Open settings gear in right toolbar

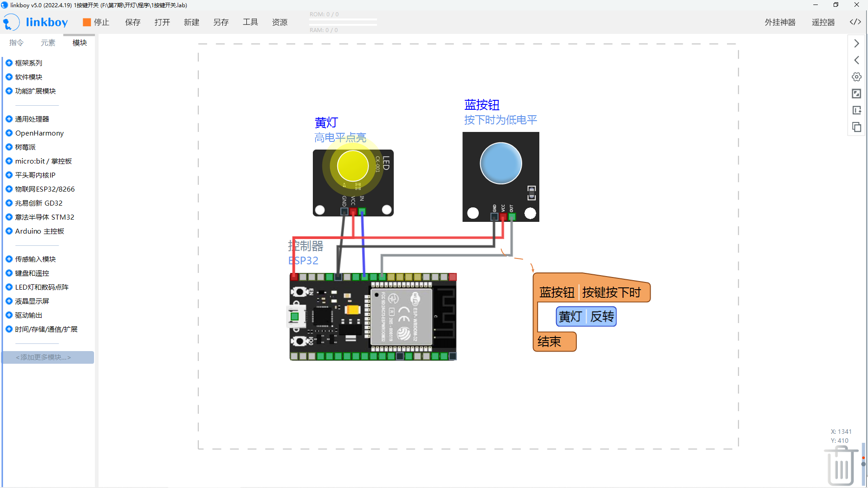coord(856,77)
